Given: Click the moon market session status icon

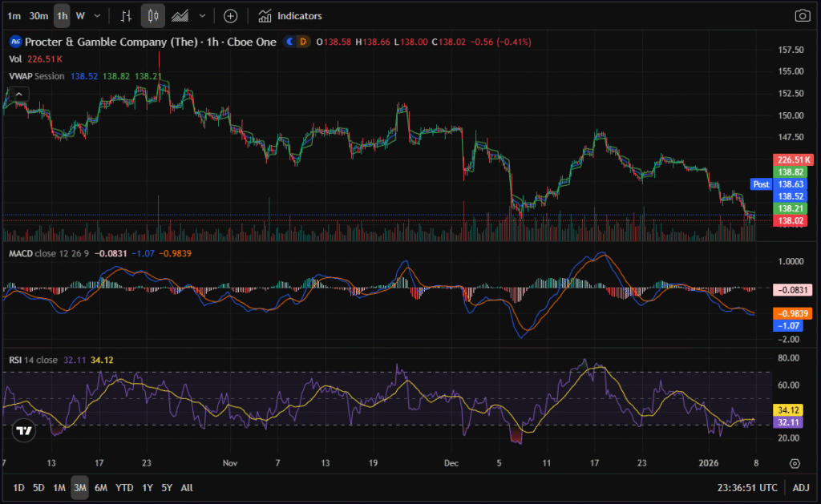Looking at the screenshot, I should coord(289,41).
